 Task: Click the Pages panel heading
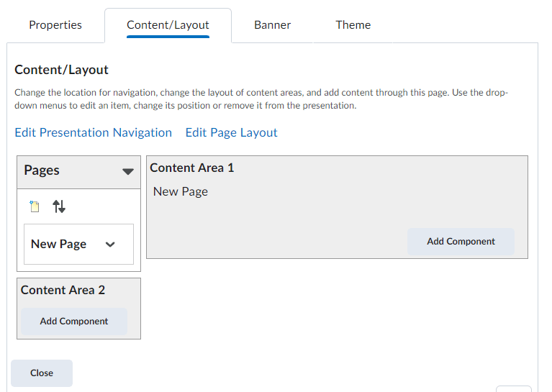[42, 171]
